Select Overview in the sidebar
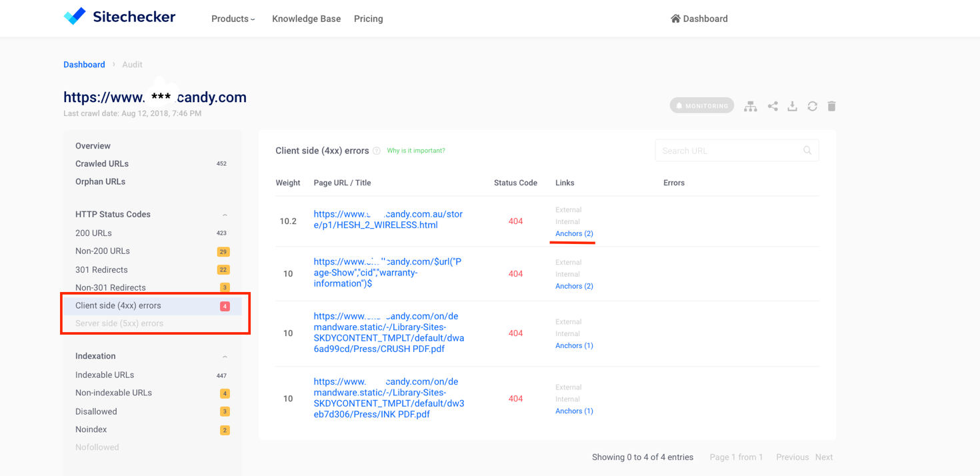Screen dimensions: 980x476 tap(93, 146)
